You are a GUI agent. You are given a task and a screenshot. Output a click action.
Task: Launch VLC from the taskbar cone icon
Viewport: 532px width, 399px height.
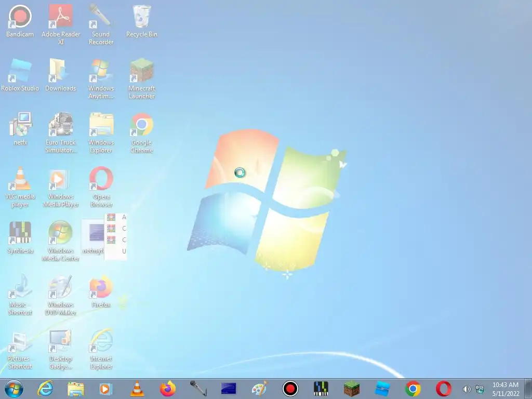(137, 389)
